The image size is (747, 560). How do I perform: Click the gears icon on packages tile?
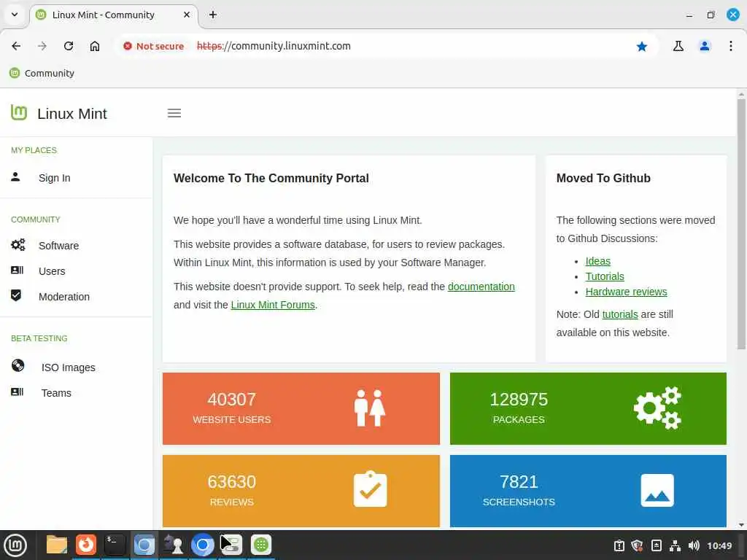pos(657,408)
